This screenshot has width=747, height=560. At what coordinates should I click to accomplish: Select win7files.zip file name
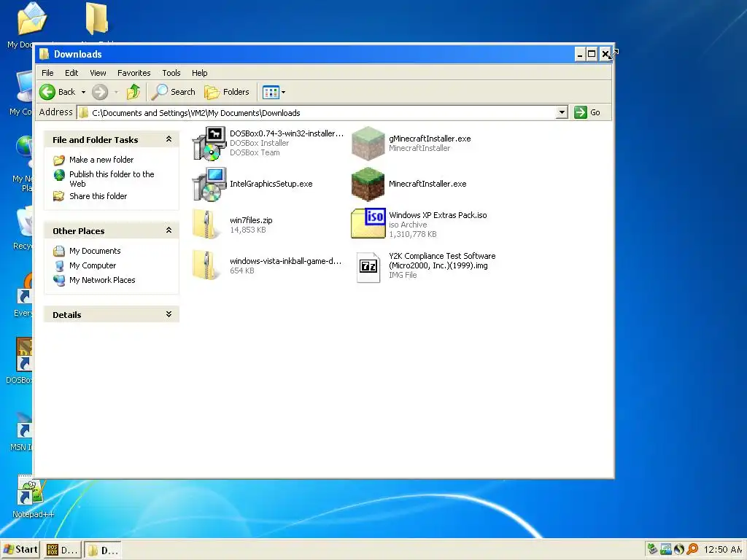pos(251,220)
